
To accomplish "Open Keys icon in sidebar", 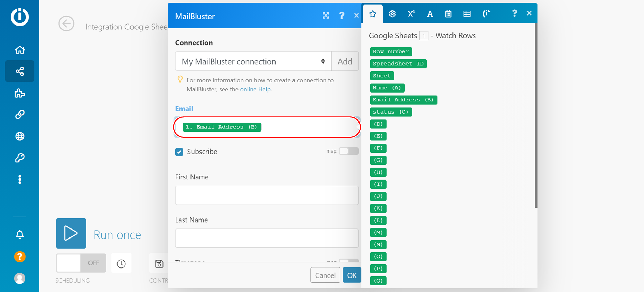I will (x=20, y=158).
